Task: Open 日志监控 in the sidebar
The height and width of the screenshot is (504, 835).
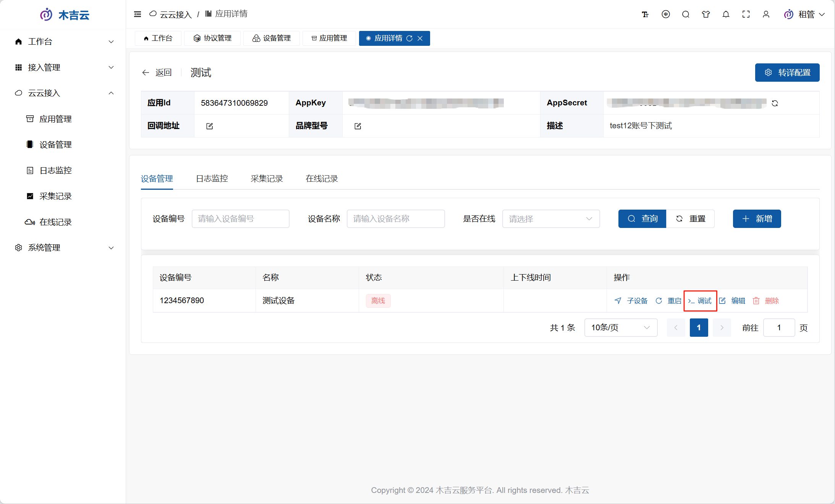Action: coord(63,171)
